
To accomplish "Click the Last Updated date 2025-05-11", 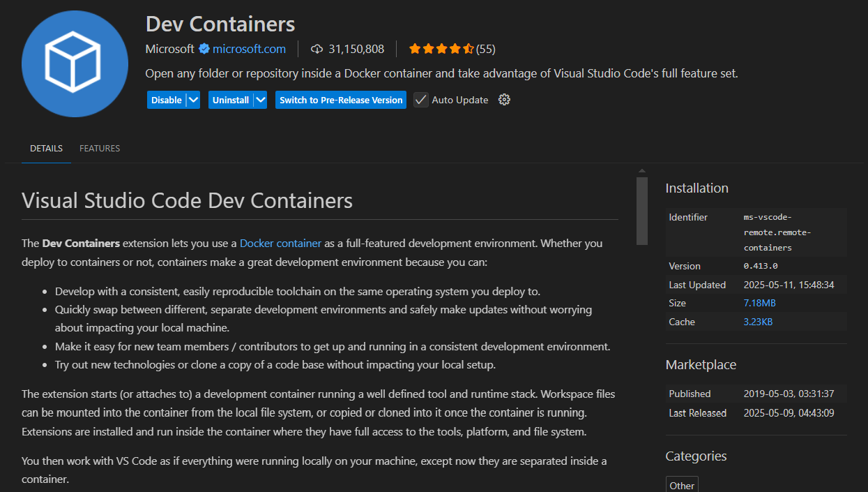I will 789,285.
